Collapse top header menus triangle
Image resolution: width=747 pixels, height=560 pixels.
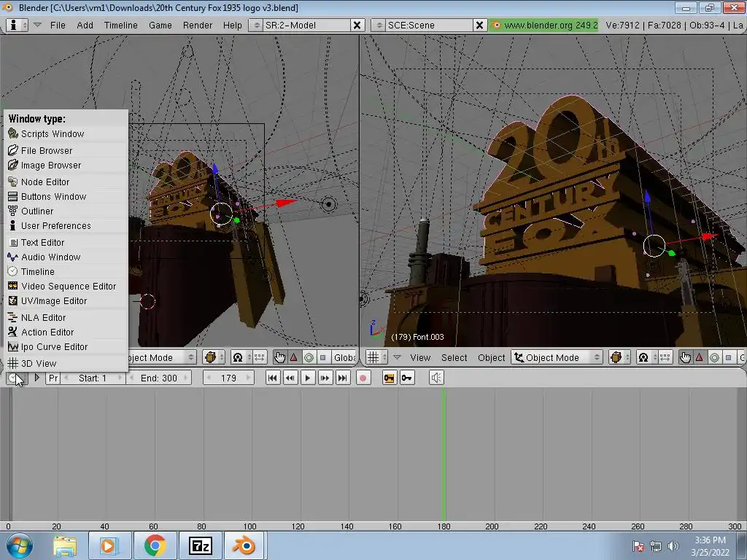[37, 25]
